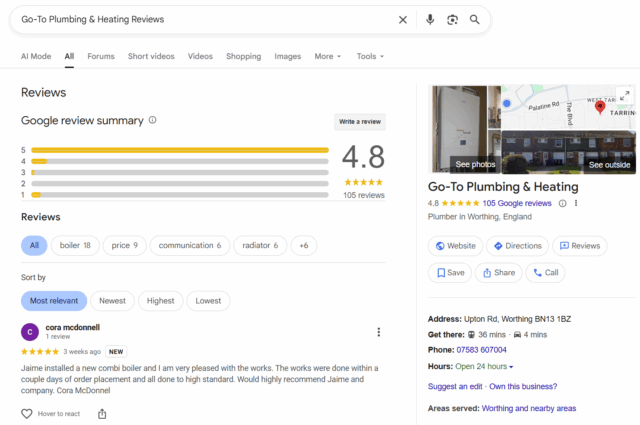640x425 pixels.
Task: Click the 1-star rating bar
Action: (180, 195)
